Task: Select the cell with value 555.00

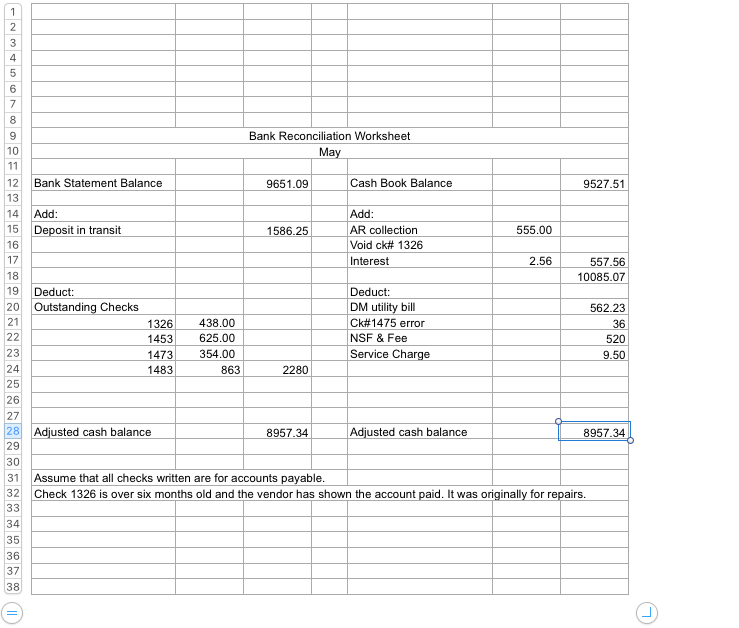Action: [526, 229]
